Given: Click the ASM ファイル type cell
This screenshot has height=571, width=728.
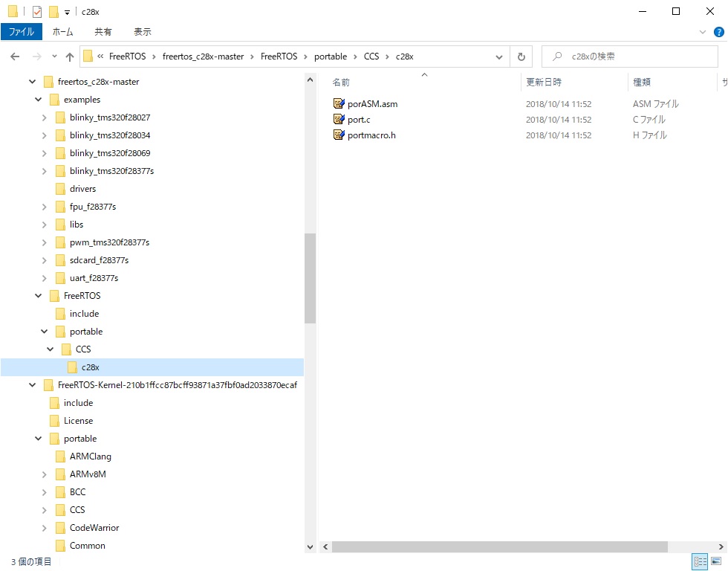Looking at the screenshot, I should coord(655,104).
